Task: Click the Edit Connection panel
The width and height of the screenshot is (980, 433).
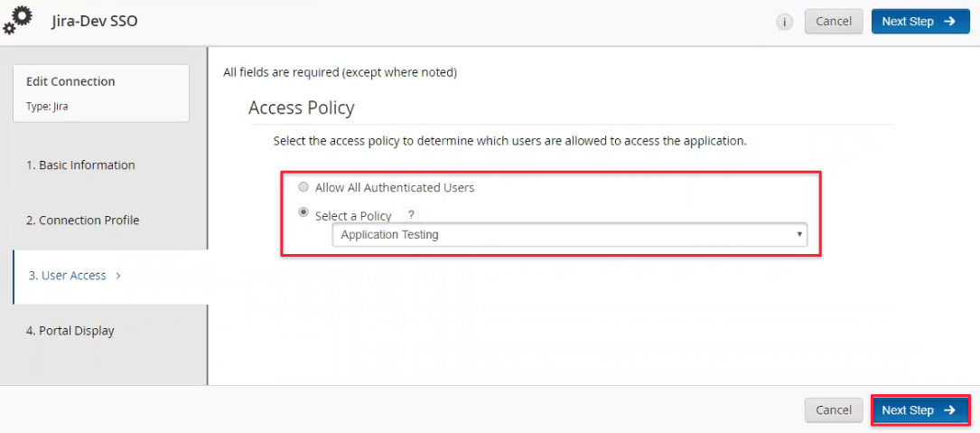Action: [101, 92]
